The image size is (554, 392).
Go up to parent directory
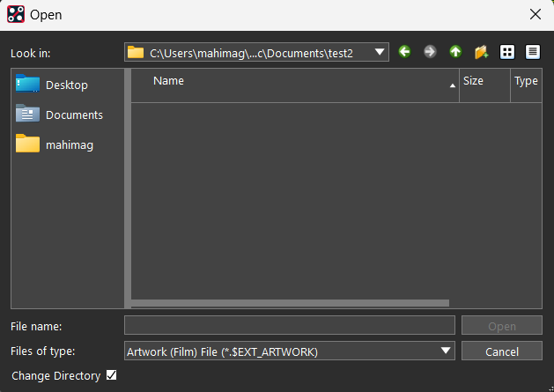point(455,52)
